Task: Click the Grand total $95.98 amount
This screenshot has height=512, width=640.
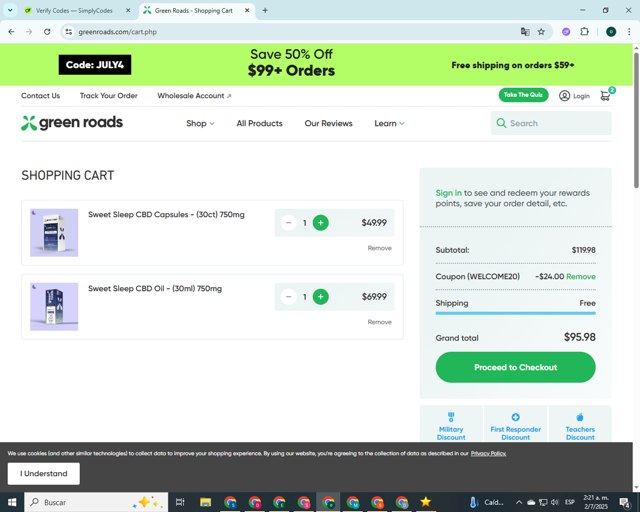Action: (580, 337)
